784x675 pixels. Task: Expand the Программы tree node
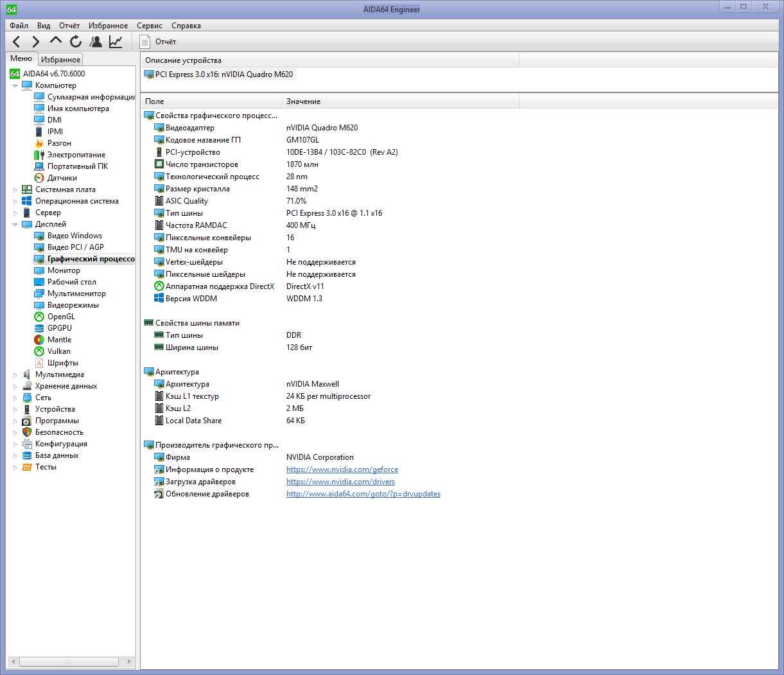pos(15,421)
